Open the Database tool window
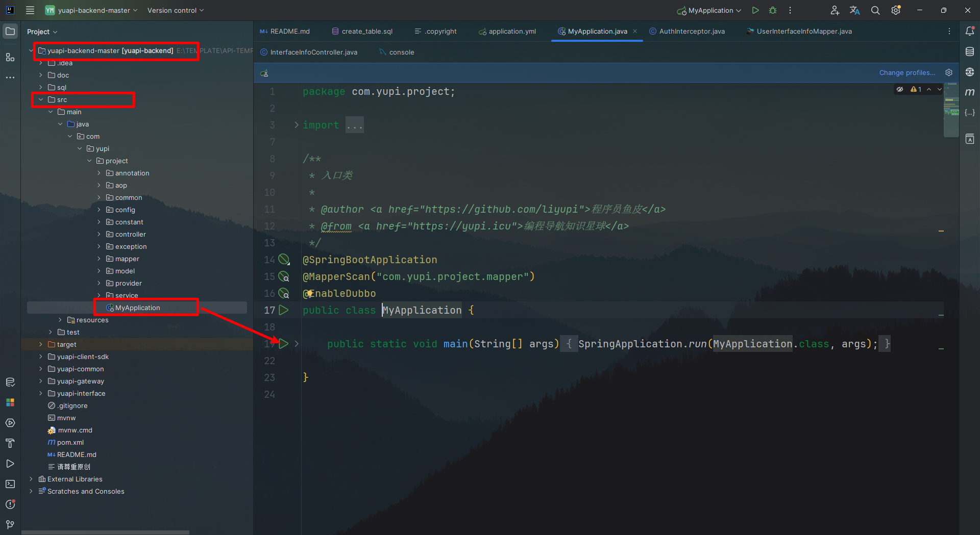Viewport: 980px width, 535px height. (970, 52)
